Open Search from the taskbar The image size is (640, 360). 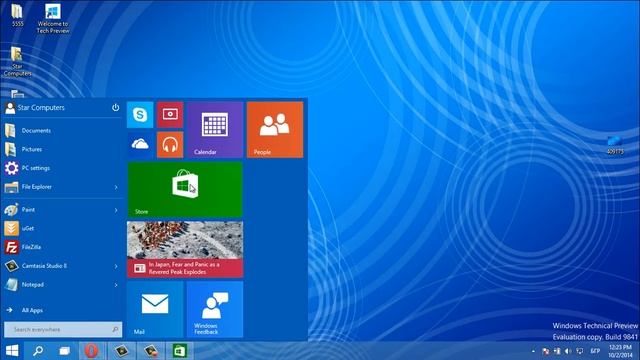click(38, 351)
